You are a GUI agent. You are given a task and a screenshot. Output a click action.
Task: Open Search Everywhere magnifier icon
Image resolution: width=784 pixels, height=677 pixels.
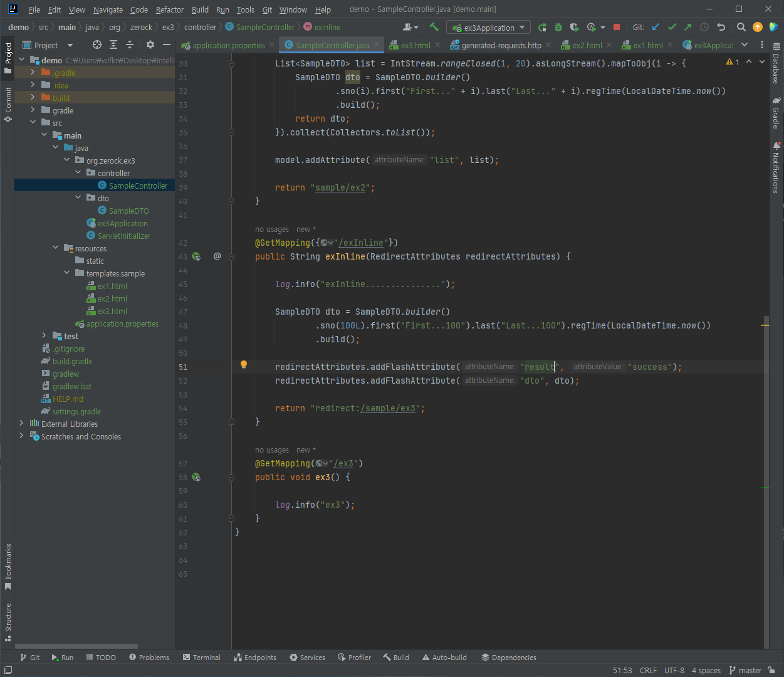[x=741, y=27]
